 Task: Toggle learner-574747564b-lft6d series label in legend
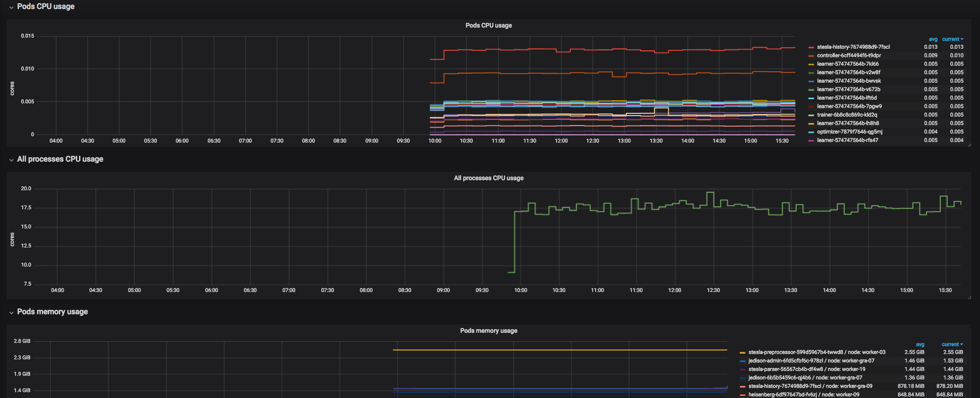click(847, 98)
